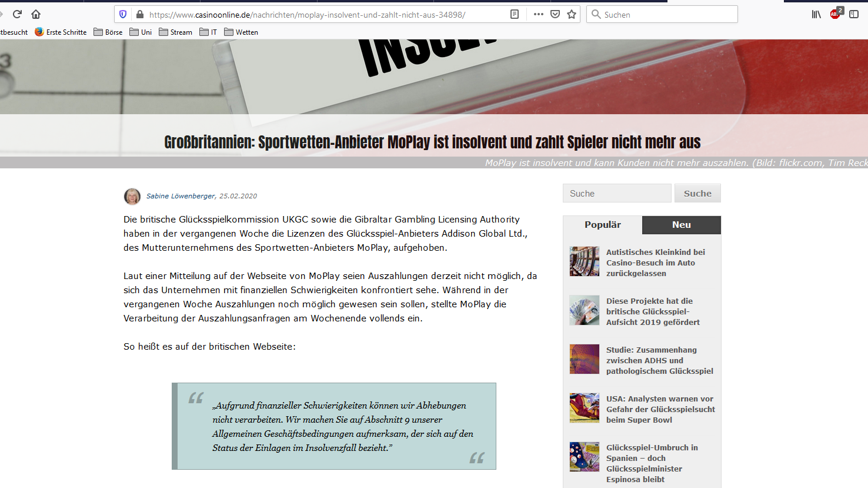Open the 'Börse' bookmarks folder
Screen dimensions: 868x488
point(108,32)
